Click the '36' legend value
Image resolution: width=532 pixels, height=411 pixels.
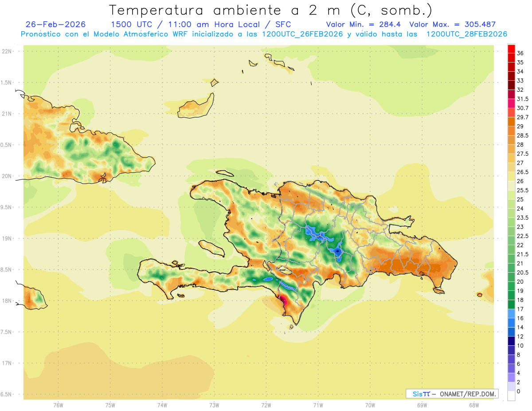(x=520, y=53)
